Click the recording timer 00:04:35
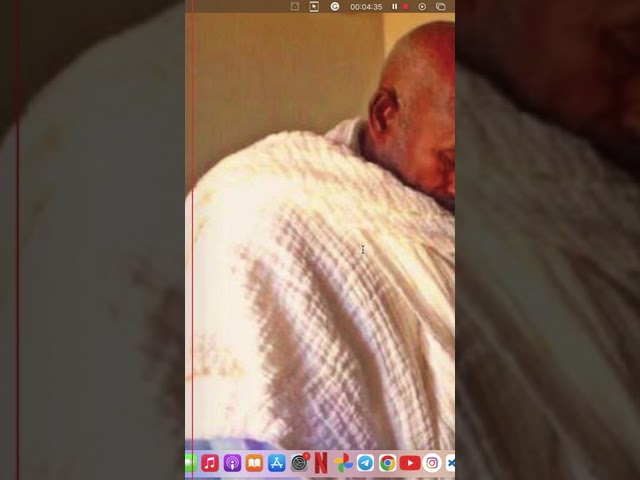640x480 pixels. click(x=366, y=7)
